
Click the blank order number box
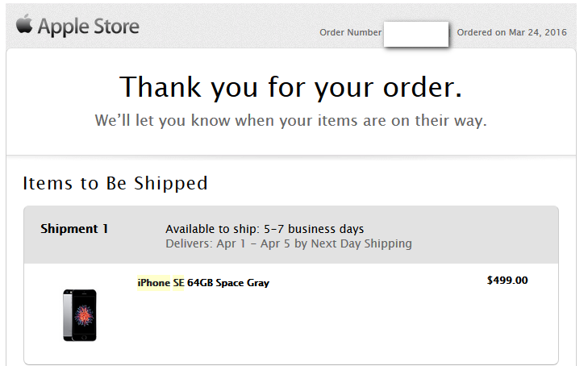pos(416,35)
